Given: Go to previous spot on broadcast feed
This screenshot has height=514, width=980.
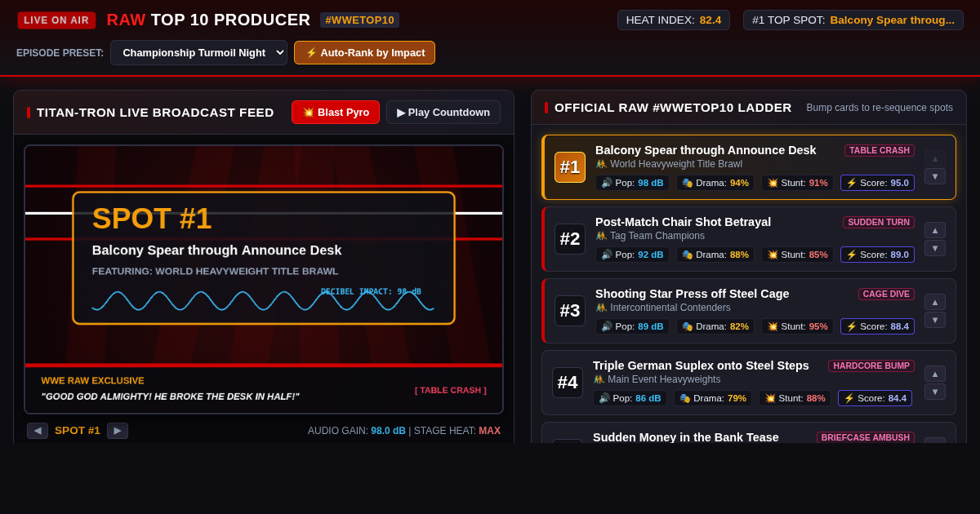Looking at the screenshot, I should point(38,431).
